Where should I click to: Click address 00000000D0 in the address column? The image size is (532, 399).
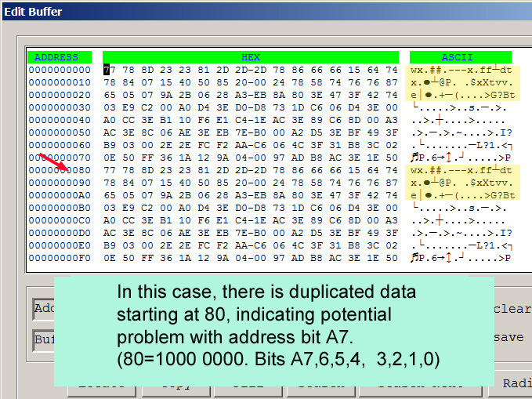[60, 233]
